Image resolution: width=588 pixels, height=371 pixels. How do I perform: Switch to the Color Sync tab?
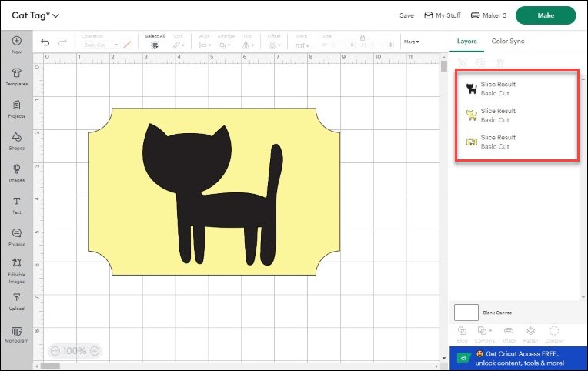click(x=507, y=41)
